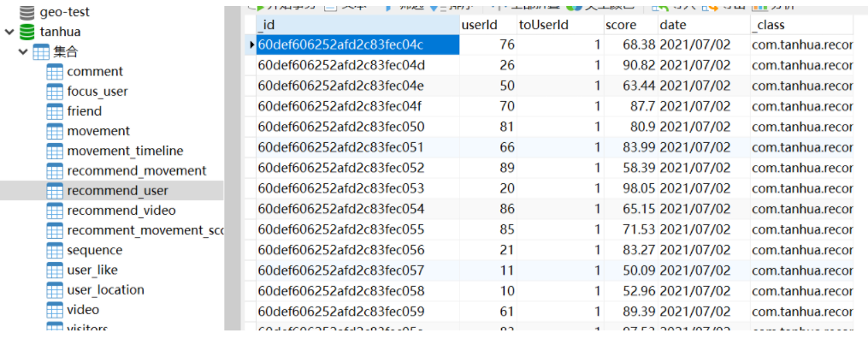
Task: Collapse the tanhua database node
Action: tap(9, 33)
